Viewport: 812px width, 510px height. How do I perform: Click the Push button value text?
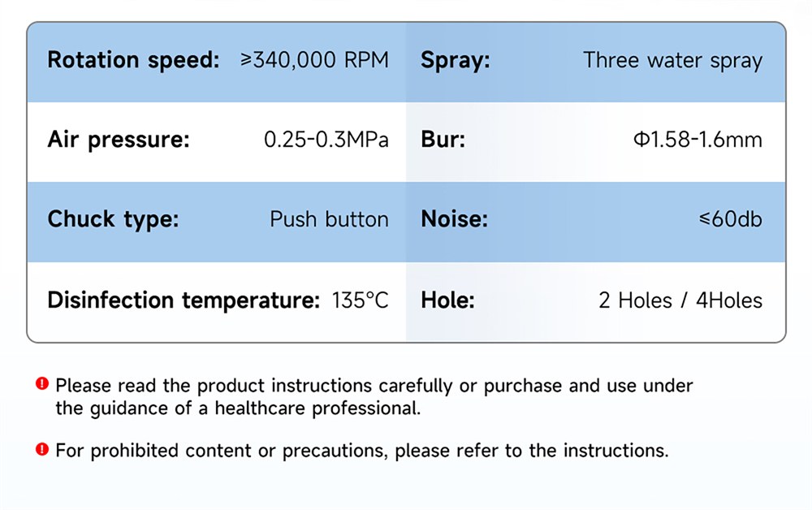point(329,219)
